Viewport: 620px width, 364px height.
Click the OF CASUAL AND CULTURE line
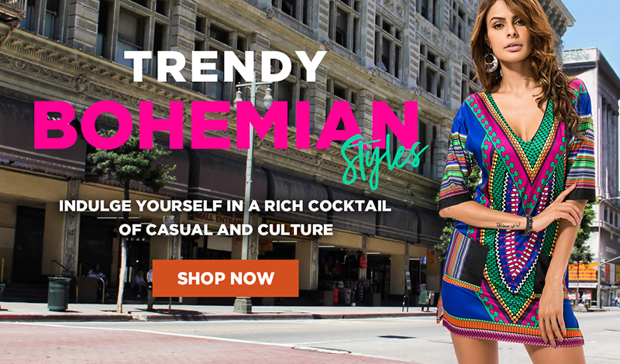pyautogui.click(x=226, y=229)
